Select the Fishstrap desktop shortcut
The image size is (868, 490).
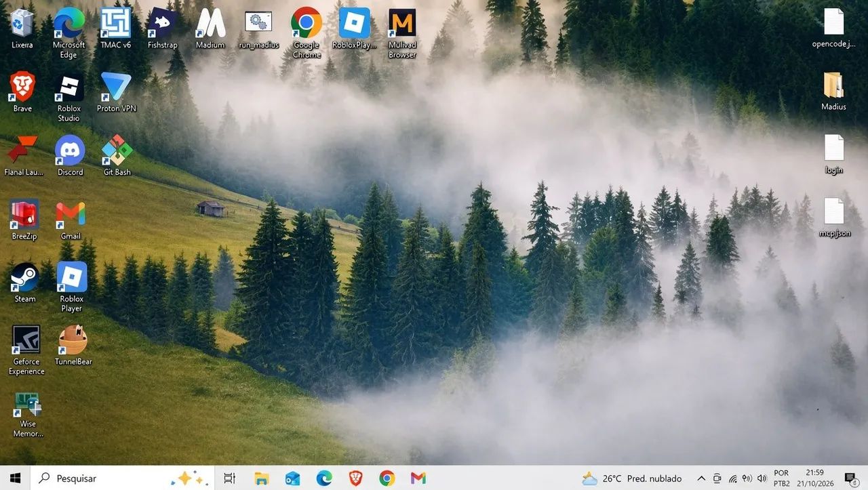pos(162,28)
